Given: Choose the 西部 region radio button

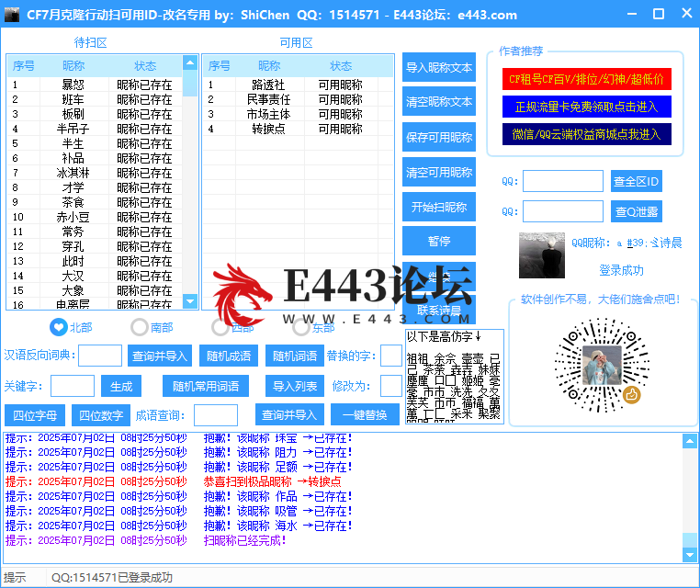Looking at the screenshot, I should pos(220,327).
